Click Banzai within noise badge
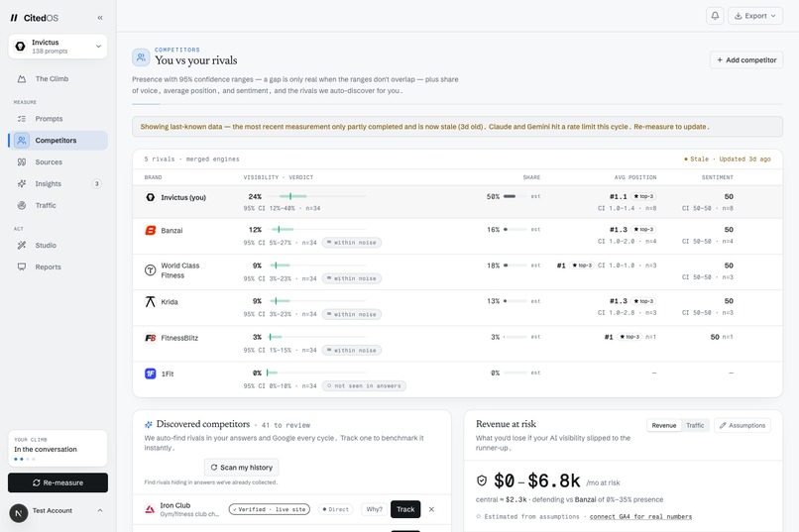The image size is (799, 532). click(352, 243)
